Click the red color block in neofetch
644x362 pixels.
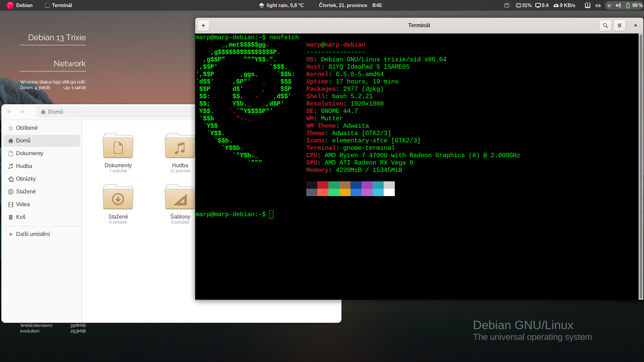click(323, 185)
